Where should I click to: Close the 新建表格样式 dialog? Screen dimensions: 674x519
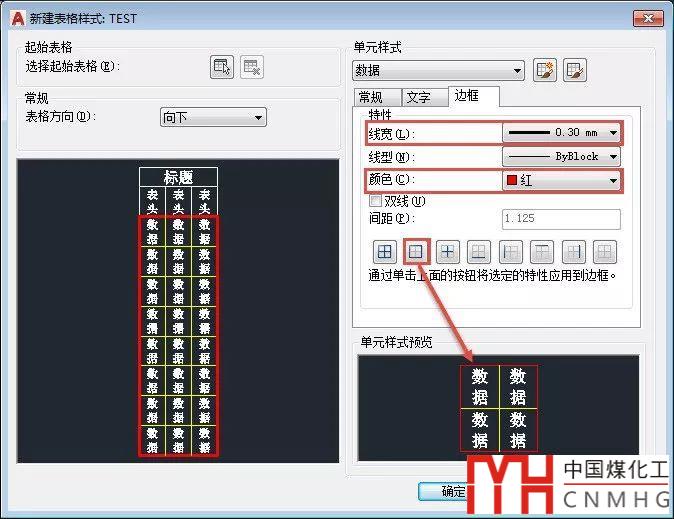click(x=648, y=18)
